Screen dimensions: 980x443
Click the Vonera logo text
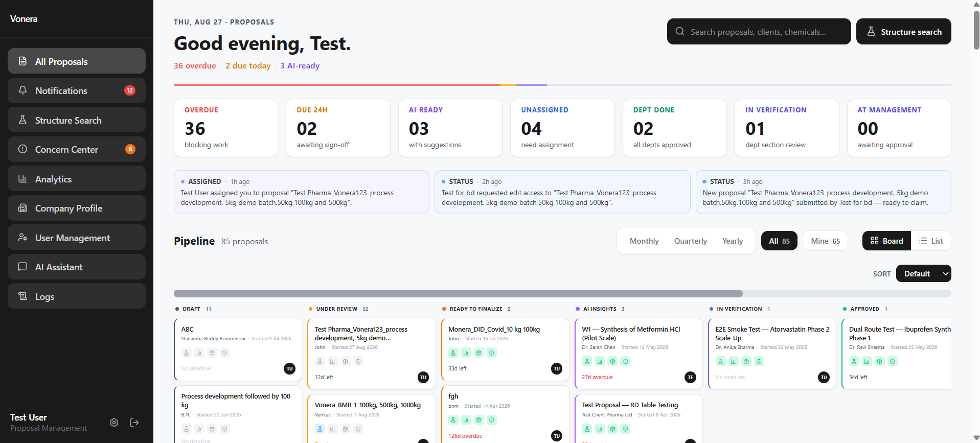[24, 19]
